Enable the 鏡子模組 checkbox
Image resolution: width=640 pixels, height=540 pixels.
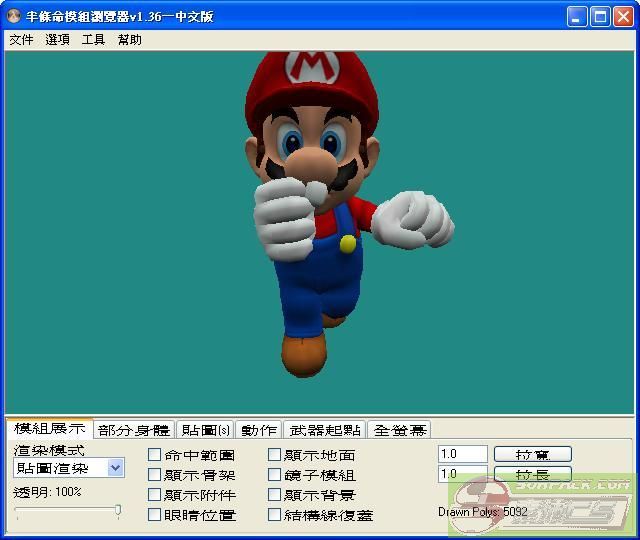275,475
